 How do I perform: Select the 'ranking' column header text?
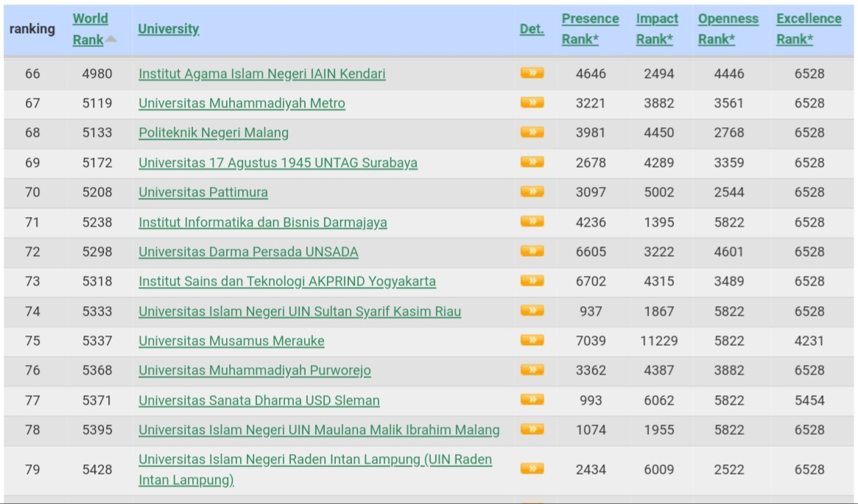32,29
